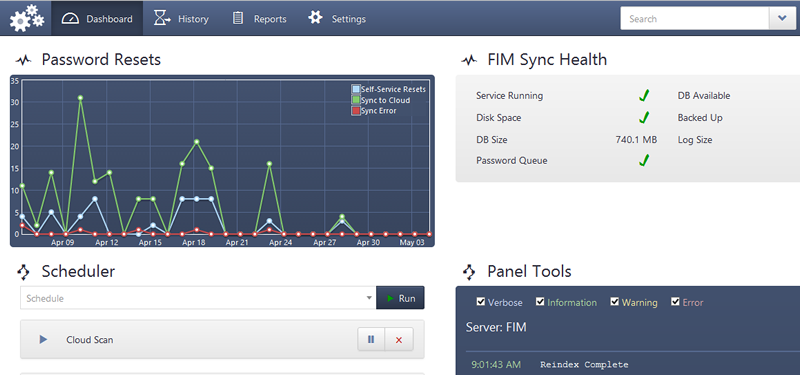The image size is (800, 376).
Task: Disable the Warning log checkbox
Action: 615,302
